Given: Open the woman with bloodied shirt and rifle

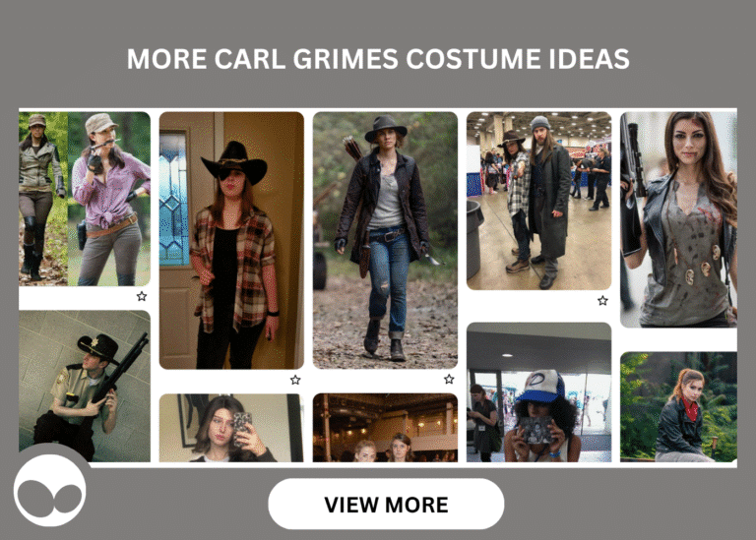Looking at the screenshot, I should [x=678, y=219].
